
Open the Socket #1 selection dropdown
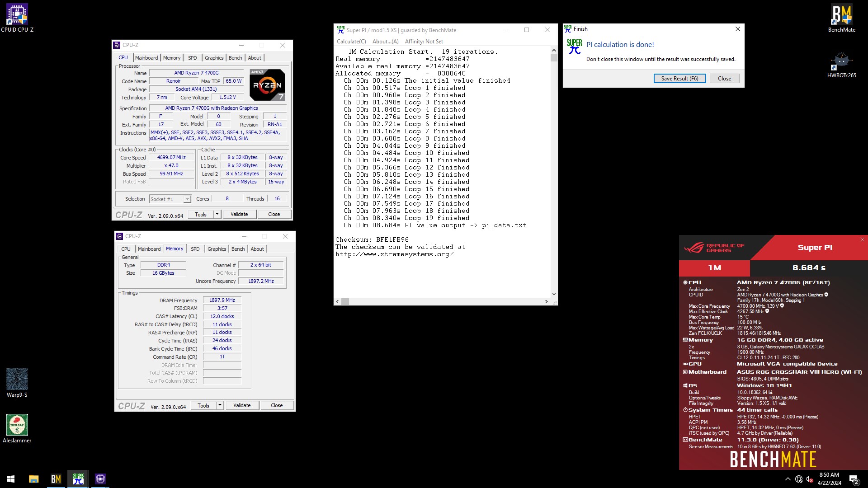(x=170, y=199)
